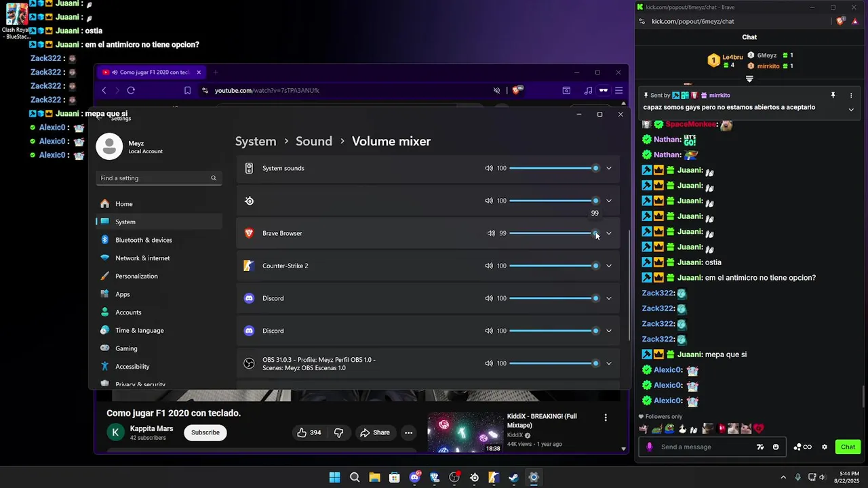Mute System sounds via its speaker icon
Screen dimensions: 868x488
click(x=489, y=168)
